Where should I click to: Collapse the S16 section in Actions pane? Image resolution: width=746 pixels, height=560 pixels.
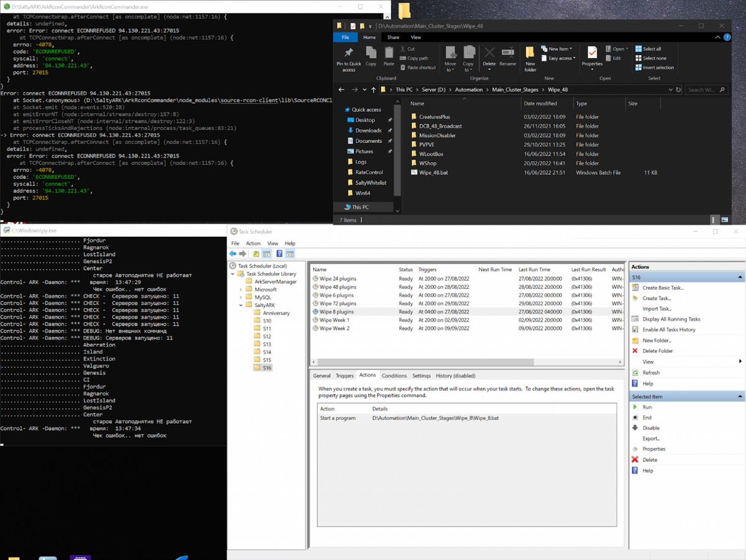coord(740,277)
